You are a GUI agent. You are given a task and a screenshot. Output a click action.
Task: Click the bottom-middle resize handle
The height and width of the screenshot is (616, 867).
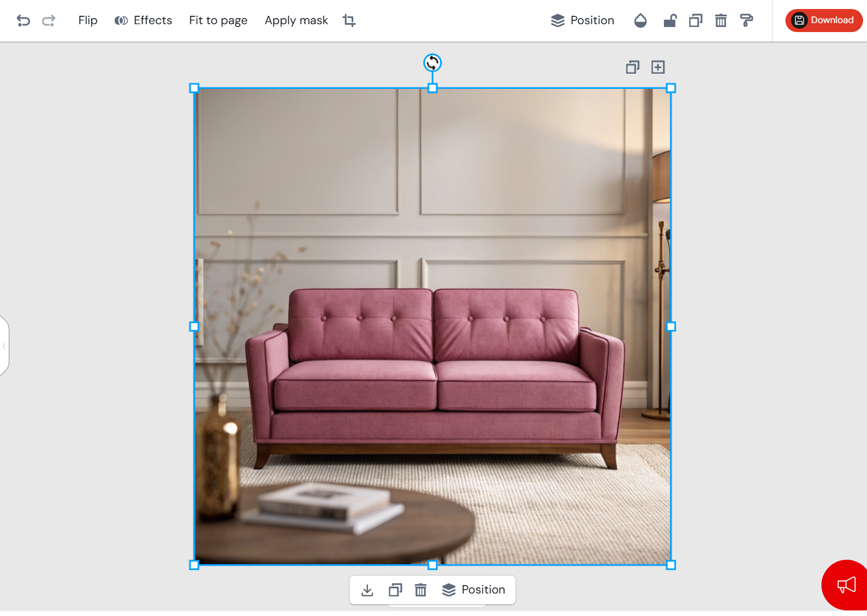tap(432, 565)
